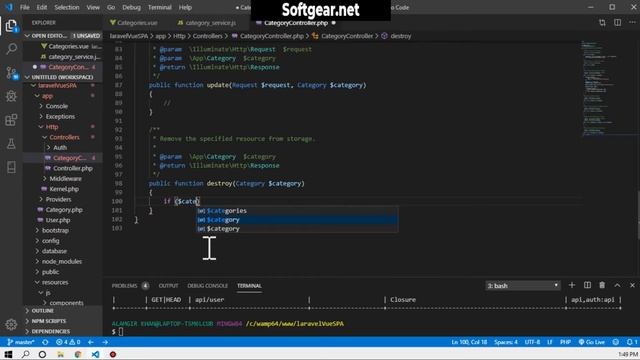
Task: Select highlighted $category suggestion
Action: click(297, 220)
